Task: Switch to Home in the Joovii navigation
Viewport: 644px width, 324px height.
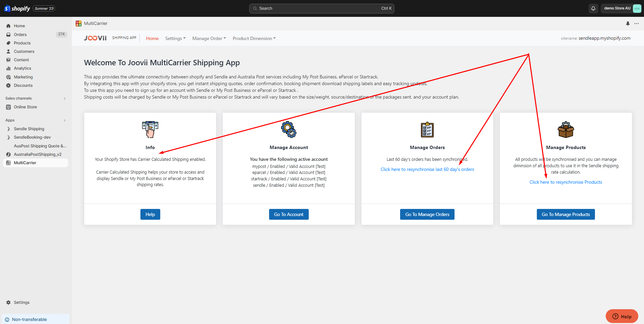Action: tap(152, 38)
